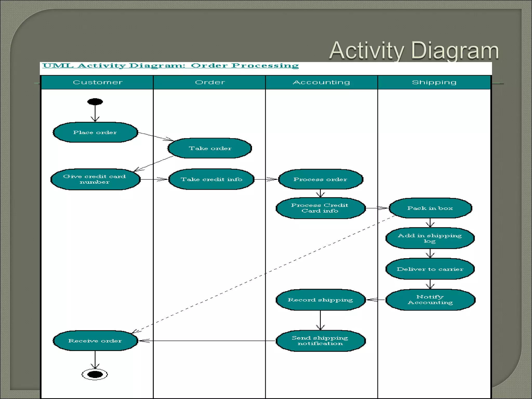Click the Activity Diagram slide title
This screenshot has height=399, width=532.
click(414, 51)
